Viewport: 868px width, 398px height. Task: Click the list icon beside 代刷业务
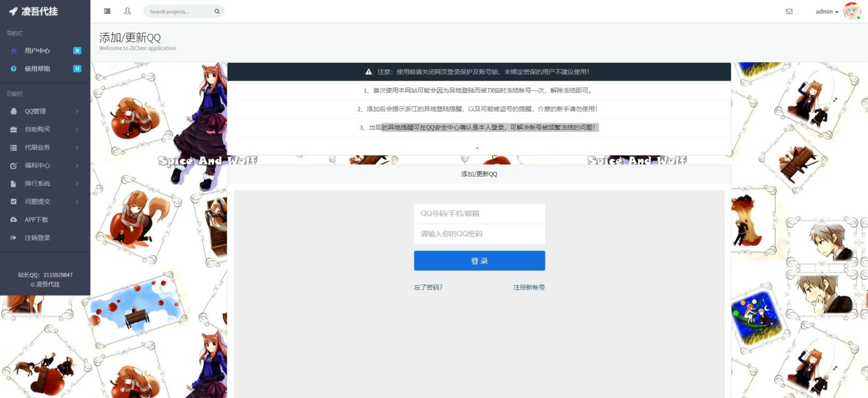pos(13,148)
